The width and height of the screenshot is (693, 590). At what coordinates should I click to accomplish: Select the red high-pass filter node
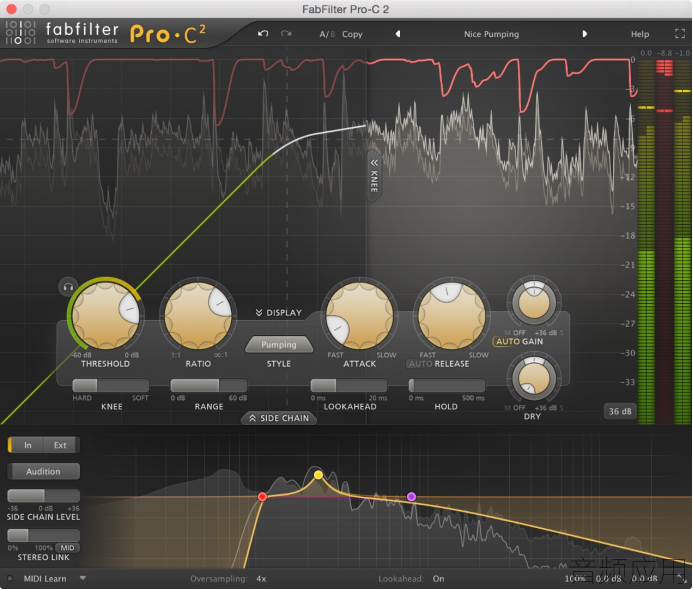[x=262, y=497]
